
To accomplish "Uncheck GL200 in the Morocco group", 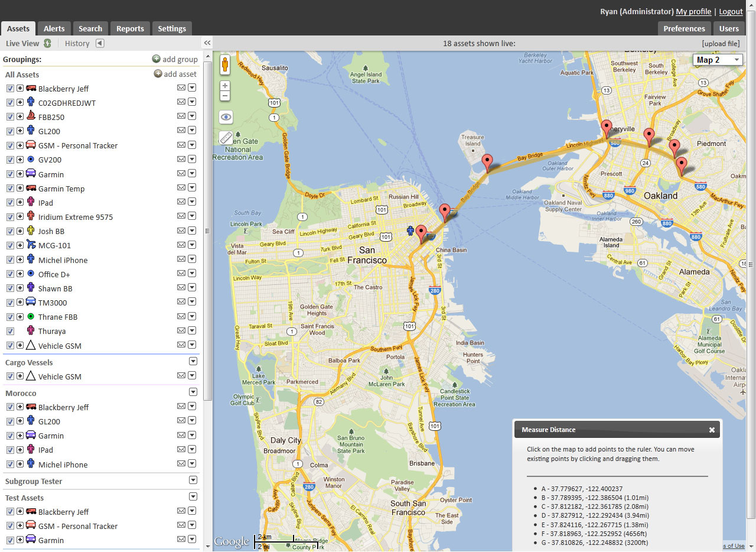I will [10, 421].
